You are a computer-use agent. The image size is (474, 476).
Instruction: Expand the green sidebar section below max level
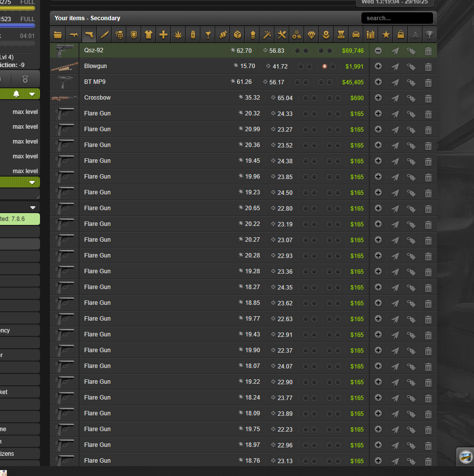32,183
